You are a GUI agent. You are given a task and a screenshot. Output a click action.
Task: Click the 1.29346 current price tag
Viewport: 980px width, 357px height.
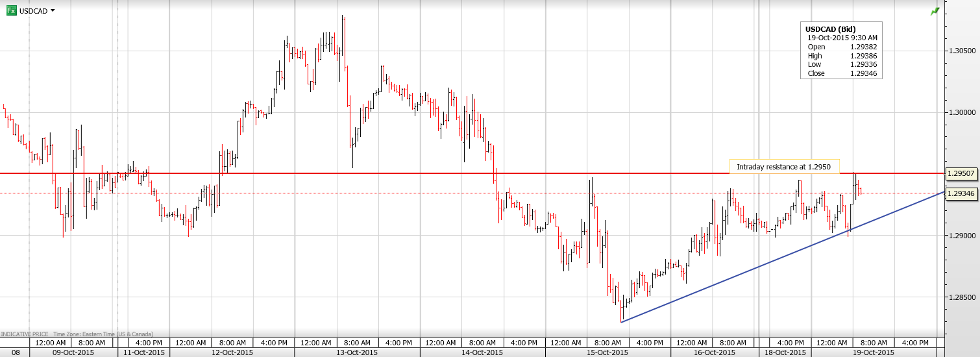[962, 193]
